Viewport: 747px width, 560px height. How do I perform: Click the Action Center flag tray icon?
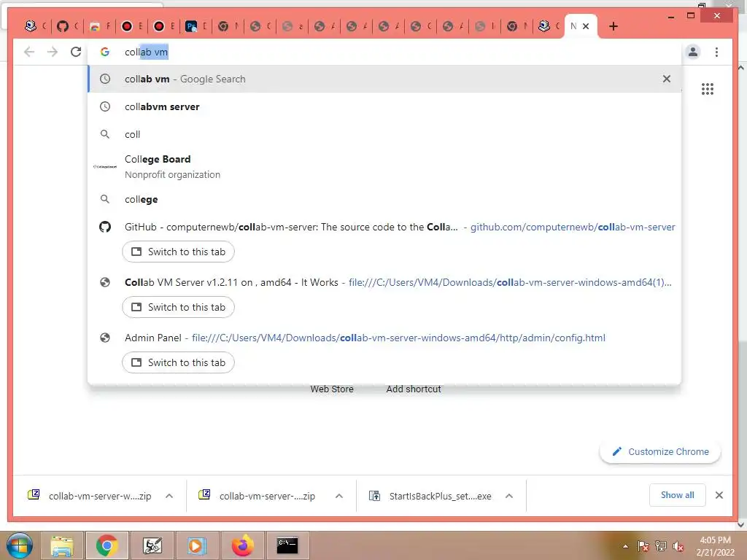(643, 546)
